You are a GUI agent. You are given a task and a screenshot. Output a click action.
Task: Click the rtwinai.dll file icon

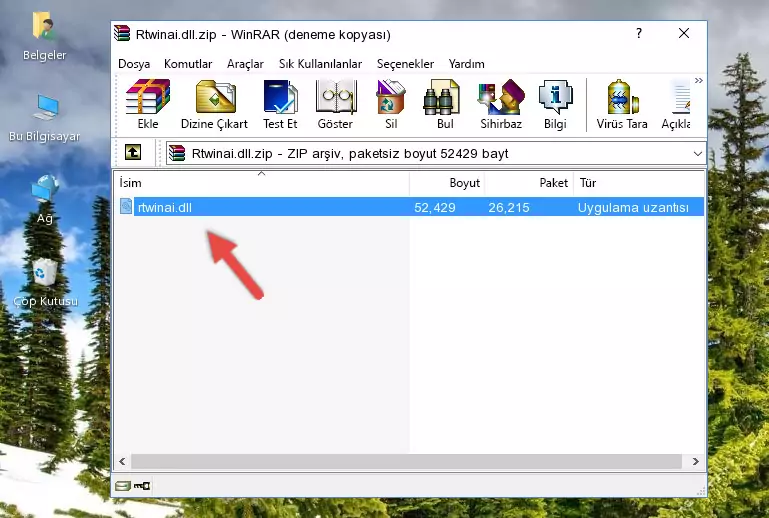coord(126,207)
